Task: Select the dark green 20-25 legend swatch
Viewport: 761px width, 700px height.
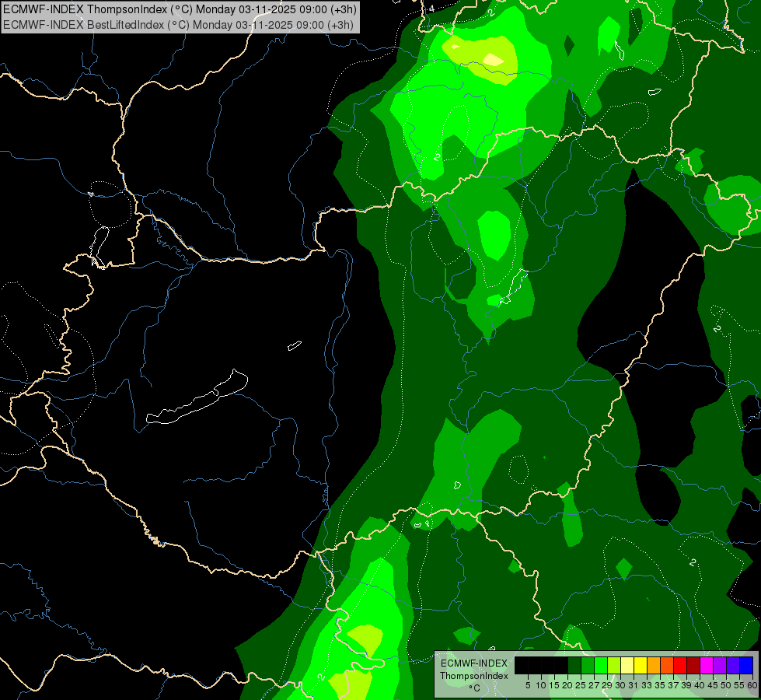Action: pyautogui.click(x=574, y=666)
